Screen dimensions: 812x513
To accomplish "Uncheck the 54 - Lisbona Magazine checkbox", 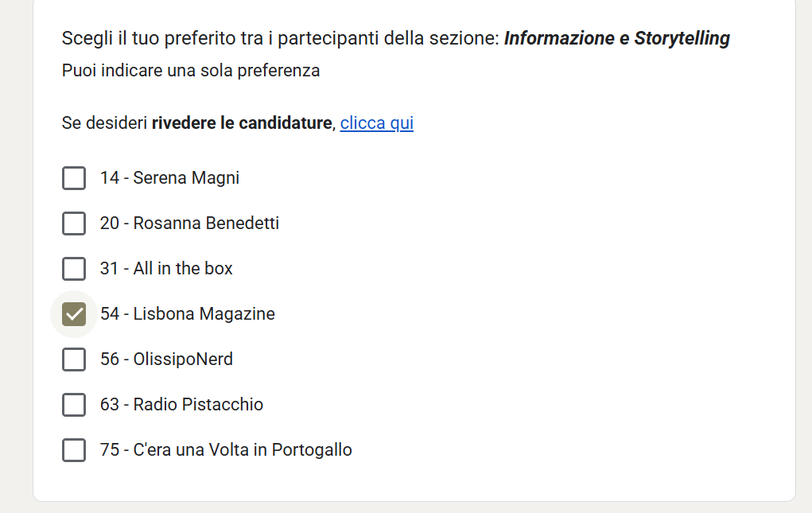I will click(x=74, y=314).
